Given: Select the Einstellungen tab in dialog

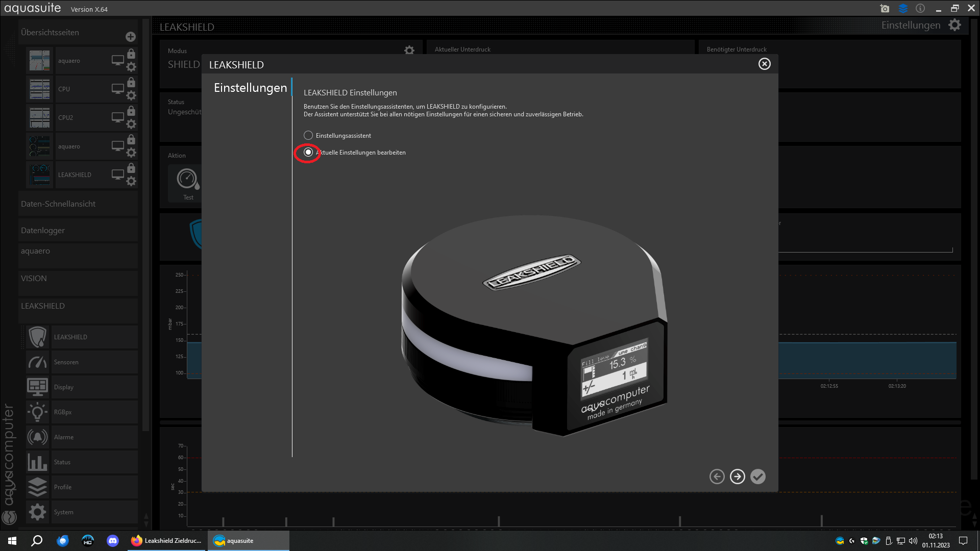Looking at the screenshot, I should [x=250, y=88].
